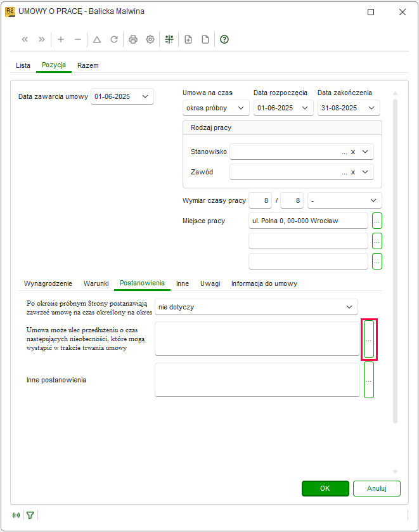Open Data zawarcia umowy date dropdown

[145, 96]
